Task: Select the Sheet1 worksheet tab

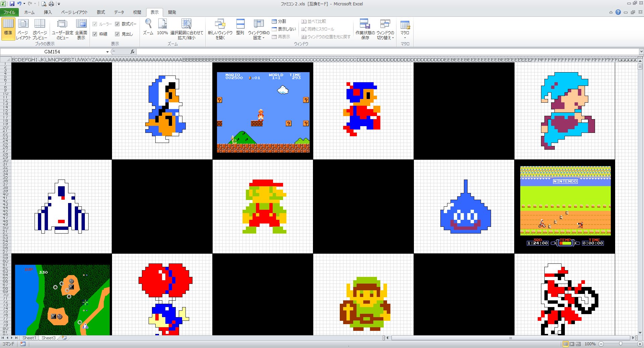Action: pos(29,338)
